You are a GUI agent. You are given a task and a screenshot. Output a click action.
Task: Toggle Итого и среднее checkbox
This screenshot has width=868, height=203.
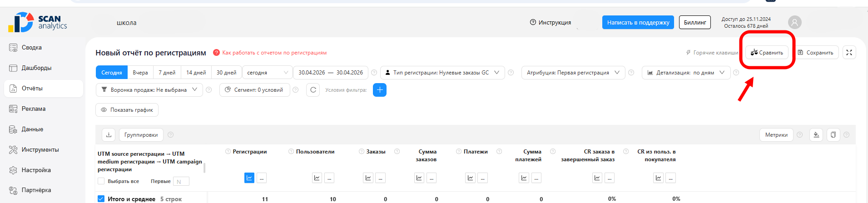coord(101,199)
